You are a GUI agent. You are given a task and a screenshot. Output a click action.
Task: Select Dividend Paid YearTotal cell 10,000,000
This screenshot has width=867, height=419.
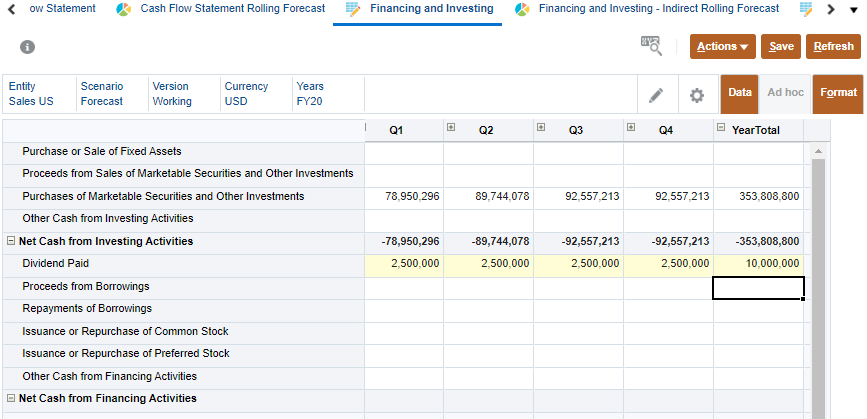point(758,264)
